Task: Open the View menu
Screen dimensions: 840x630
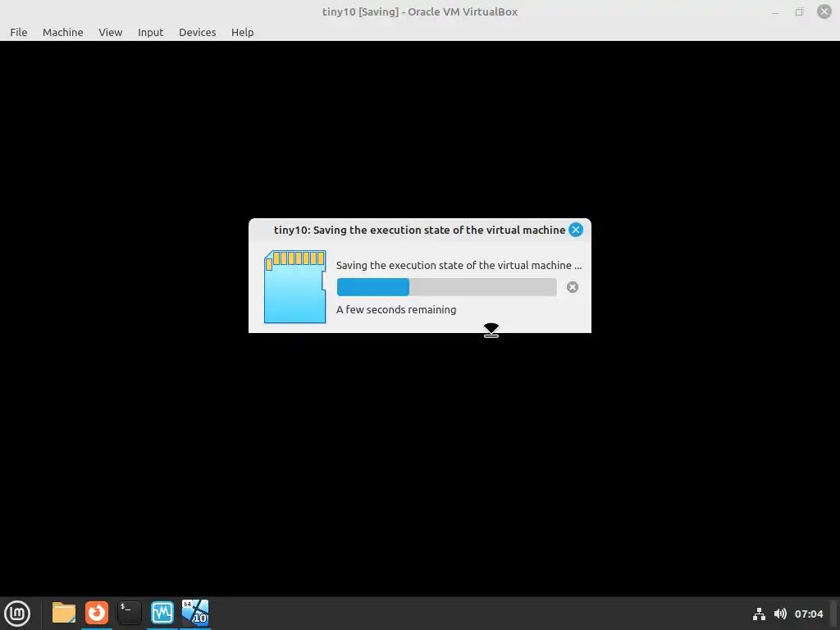Action: 111,32
